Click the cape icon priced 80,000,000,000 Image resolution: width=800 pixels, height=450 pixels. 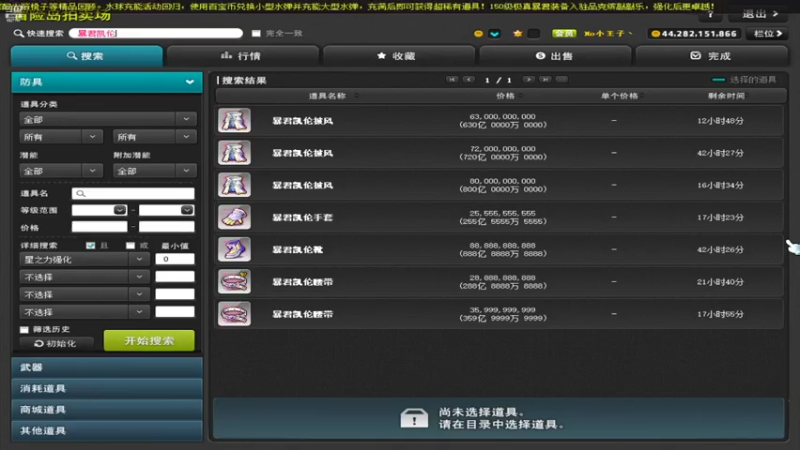pos(234,185)
